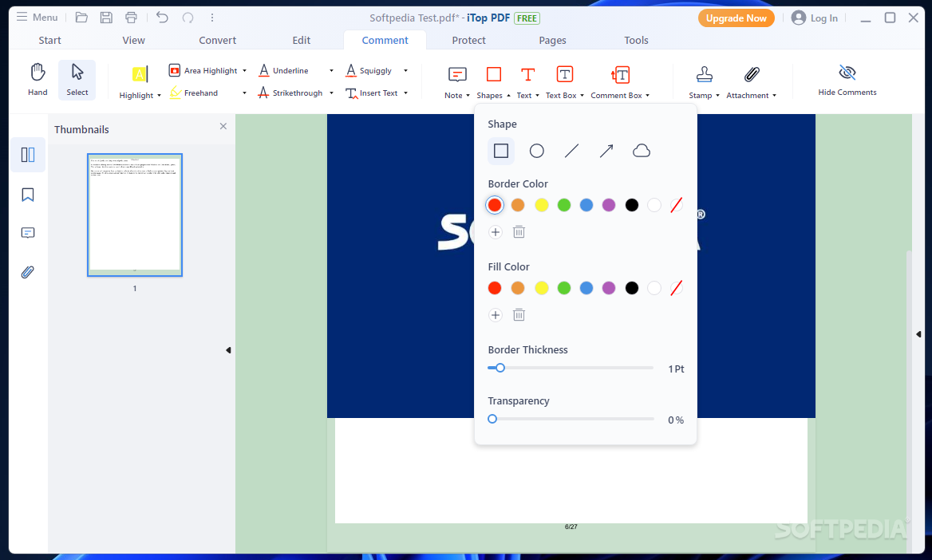Select the Comment Box tool
This screenshot has height=560, width=932.
620,74
